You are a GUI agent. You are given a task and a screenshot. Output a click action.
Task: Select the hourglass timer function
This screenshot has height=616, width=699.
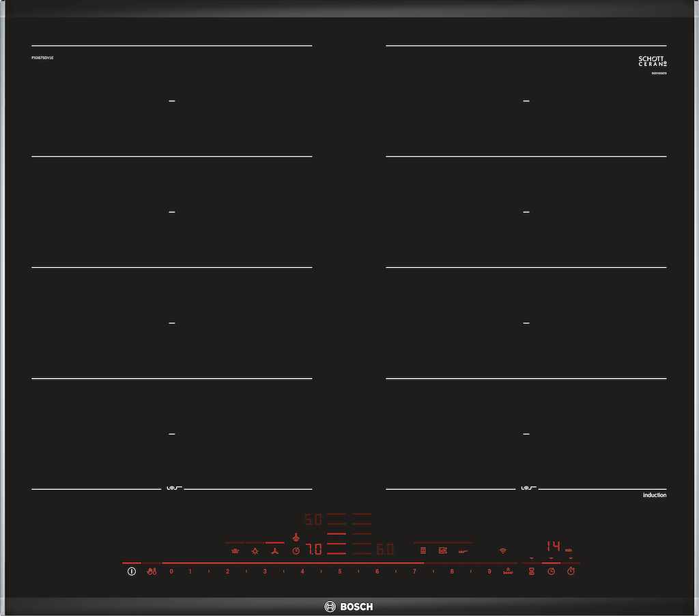pos(531,571)
